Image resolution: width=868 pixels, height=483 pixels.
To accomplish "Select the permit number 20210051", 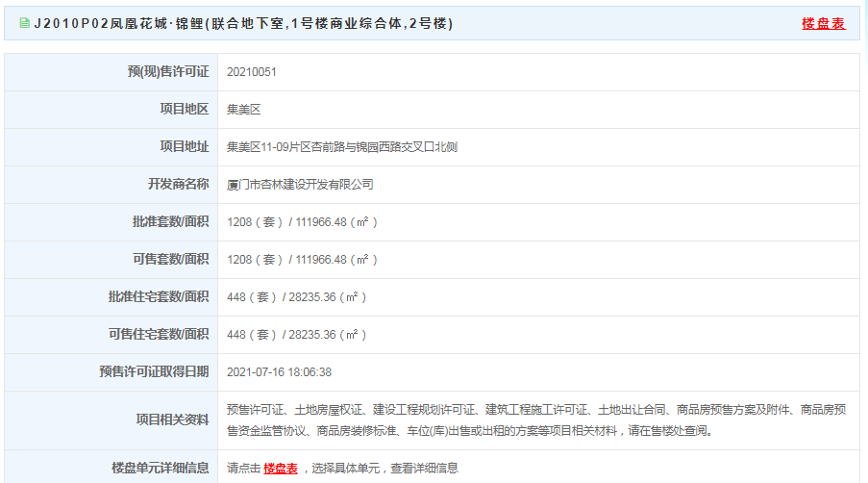I will [251, 72].
